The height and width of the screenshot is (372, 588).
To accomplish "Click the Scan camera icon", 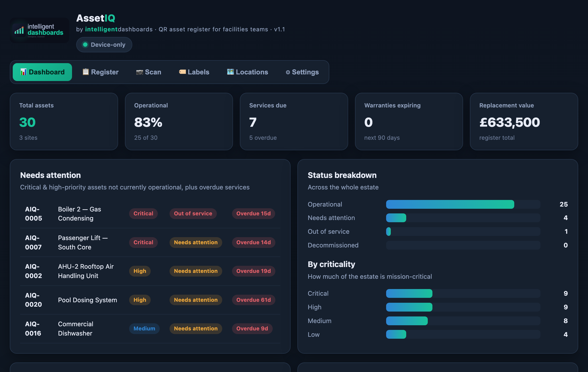I will 139,72.
